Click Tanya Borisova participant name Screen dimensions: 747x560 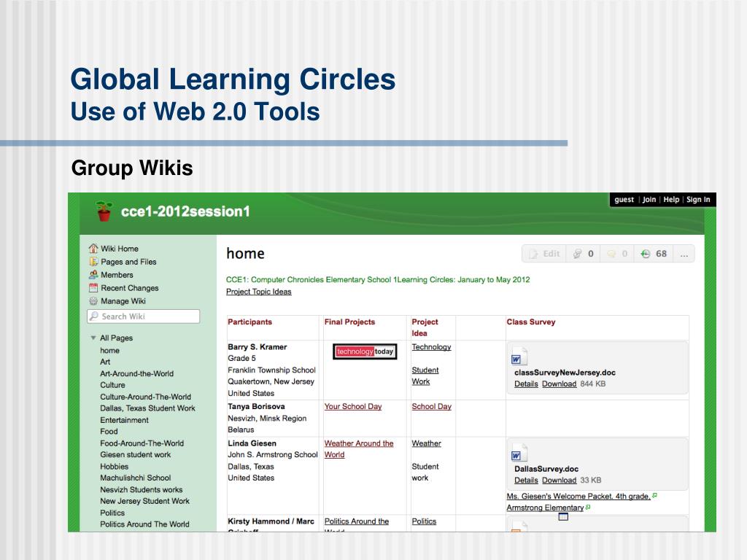[x=256, y=406]
